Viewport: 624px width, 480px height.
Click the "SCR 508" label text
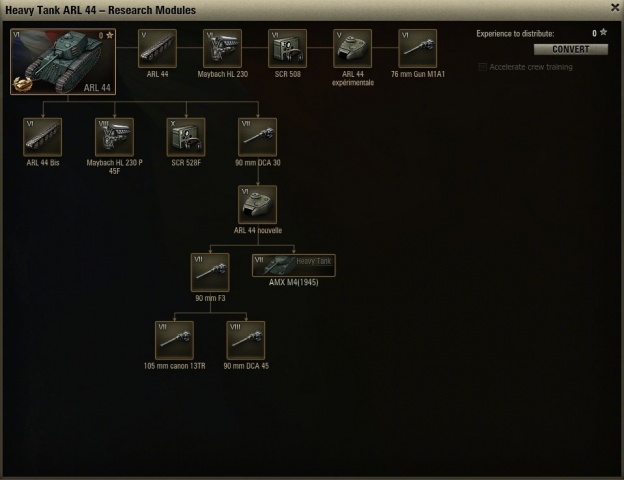(x=287, y=74)
